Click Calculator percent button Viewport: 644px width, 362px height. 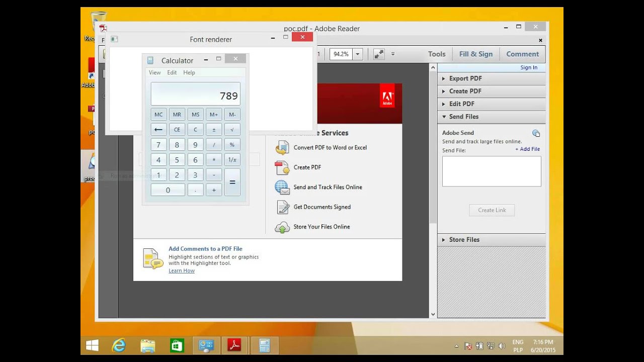pos(232,145)
